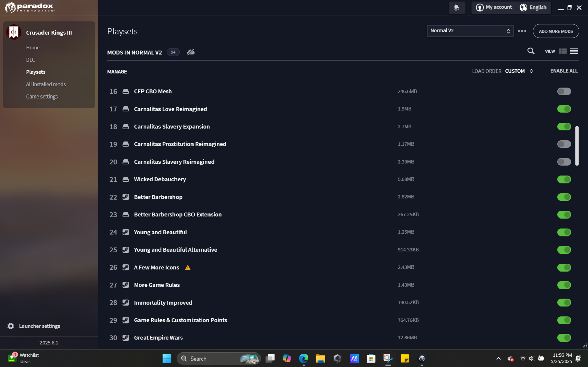
Task: Switch to compact list view icon
Action: point(574,51)
